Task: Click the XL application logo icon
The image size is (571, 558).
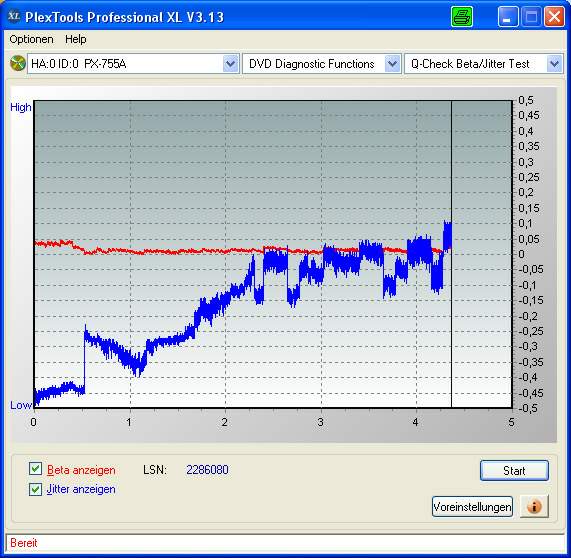Action: 13,16
